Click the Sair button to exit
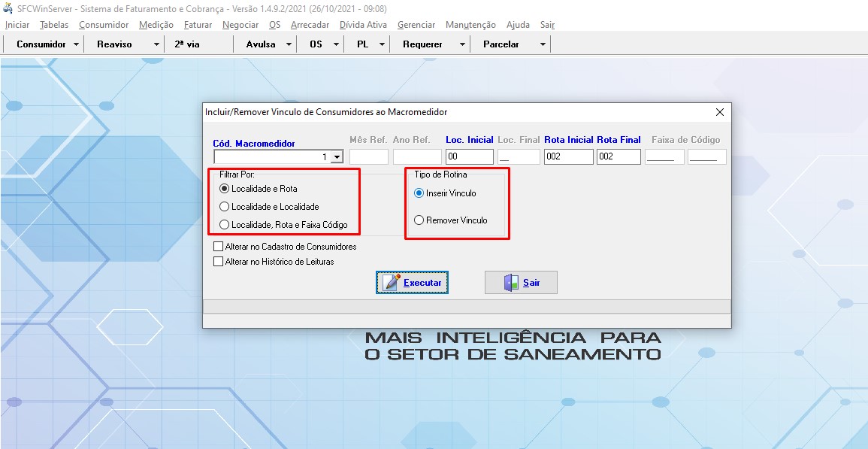Image resolution: width=868 pixels, height=449 pixels. (521, 282)
